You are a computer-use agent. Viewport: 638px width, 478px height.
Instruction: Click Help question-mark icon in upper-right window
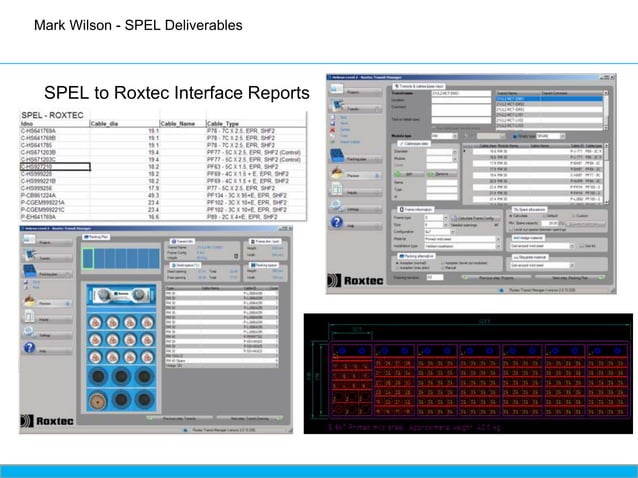[336, 222]
